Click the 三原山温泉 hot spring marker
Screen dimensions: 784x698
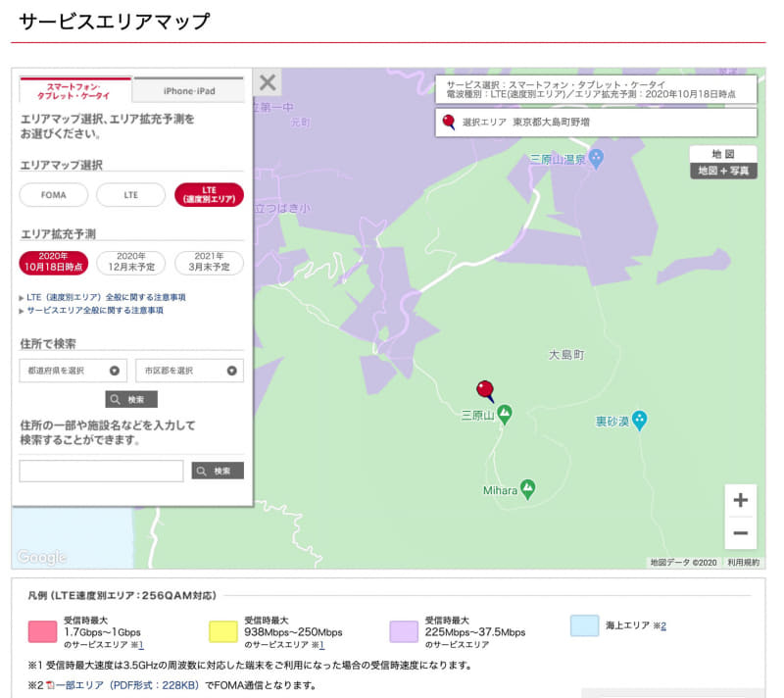pos(596,159)
